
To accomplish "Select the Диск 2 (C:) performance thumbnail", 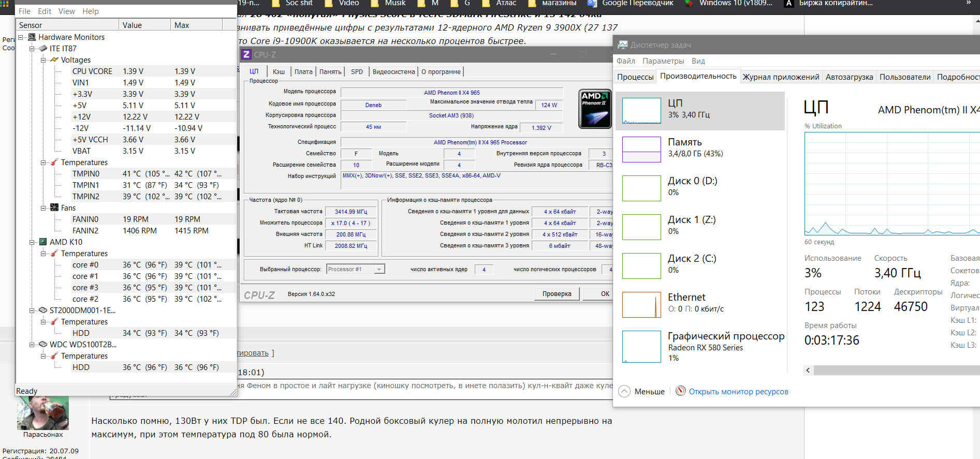I will [641, 266].
